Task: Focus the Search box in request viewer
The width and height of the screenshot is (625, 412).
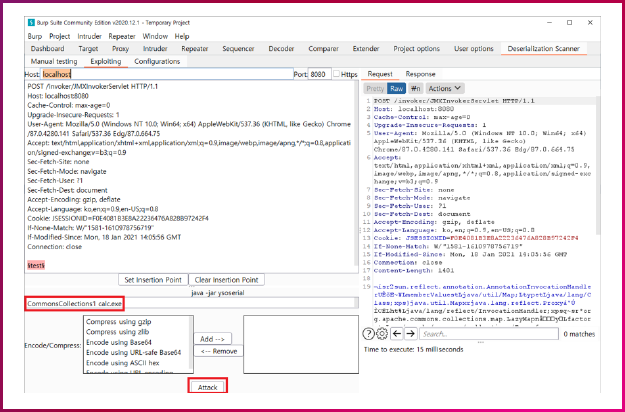Action: point(489,334)
